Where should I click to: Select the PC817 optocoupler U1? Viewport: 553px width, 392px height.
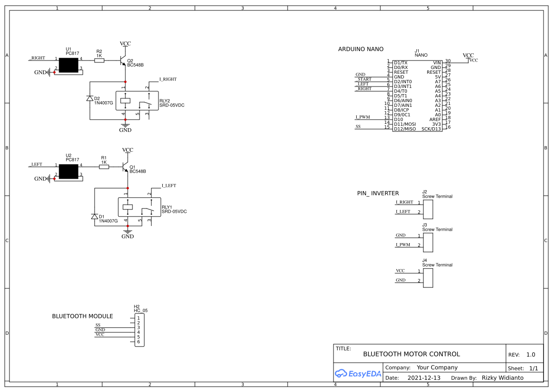tap(69, 65)
